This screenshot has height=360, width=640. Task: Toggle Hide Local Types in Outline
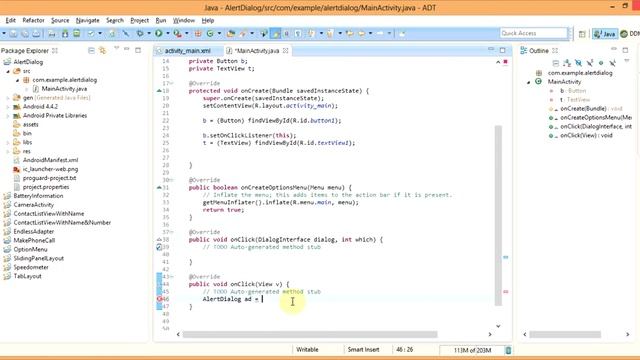click(612, 63)
